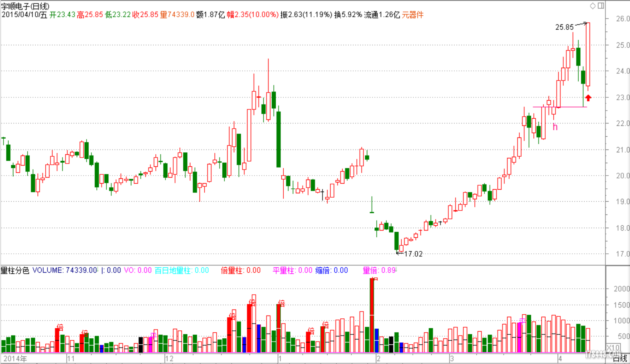Click the 17.02 low price label on chart
This screenshot has width=630, height=364.
click(413, 254)
